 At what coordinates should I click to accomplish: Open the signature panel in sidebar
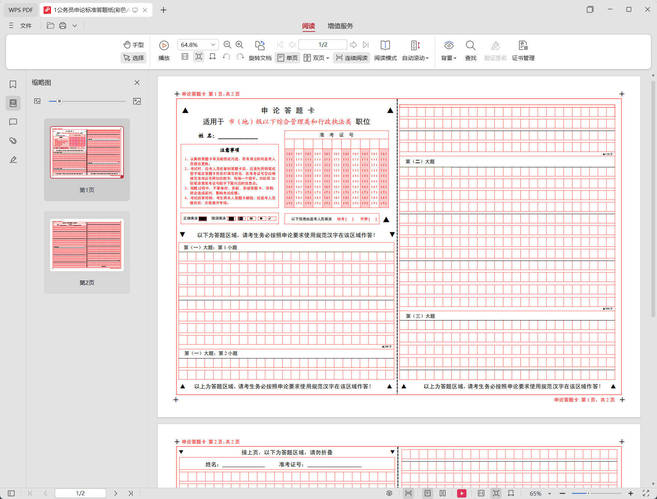coord(13,159)
